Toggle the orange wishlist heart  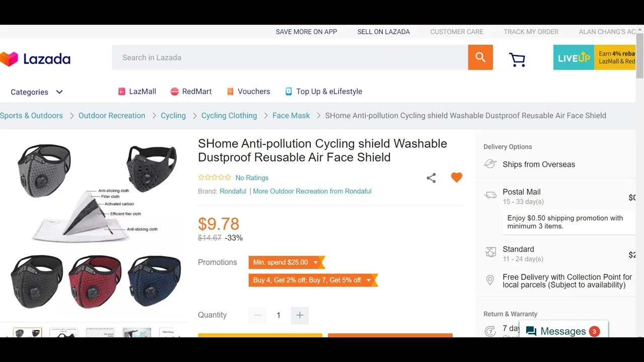pyautogui.click(x=456, y=177)
